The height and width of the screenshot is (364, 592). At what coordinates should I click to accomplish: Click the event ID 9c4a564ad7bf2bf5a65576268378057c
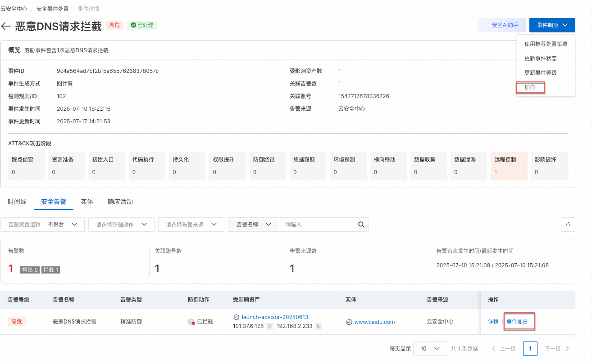(x=108, y=71)
